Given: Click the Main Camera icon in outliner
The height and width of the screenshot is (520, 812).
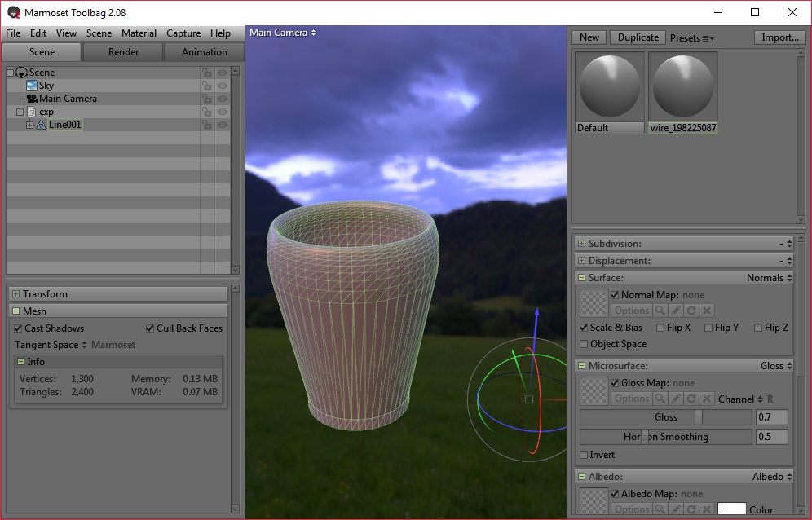Looking at the screenshot, I should 32,99.
